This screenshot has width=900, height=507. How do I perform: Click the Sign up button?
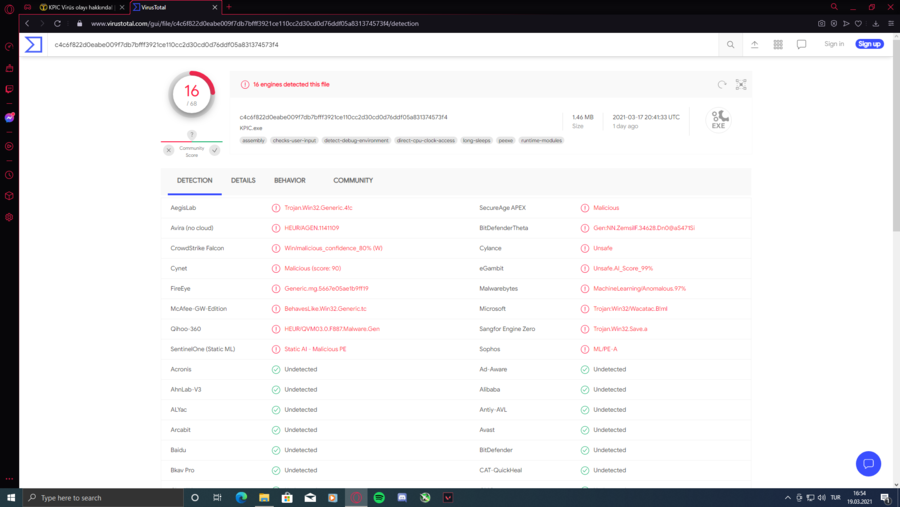[x=869, y=44]
